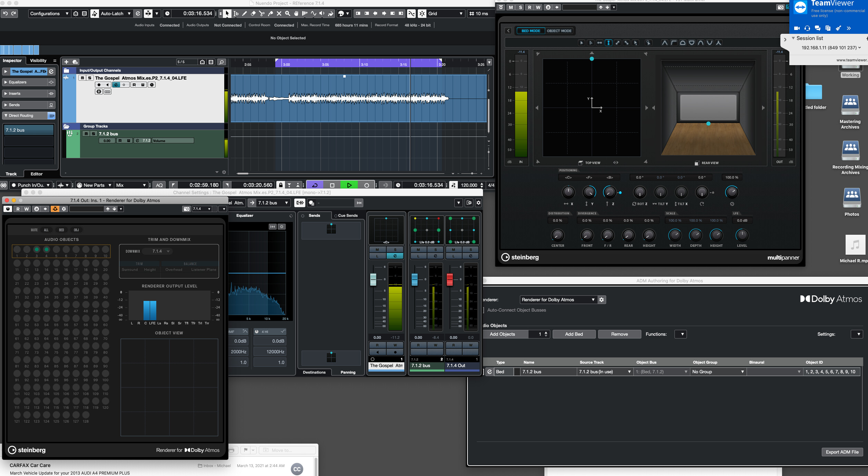Click the 10 ms grid value field
Viewport: 868px width, 476px height.
[482, 13]
